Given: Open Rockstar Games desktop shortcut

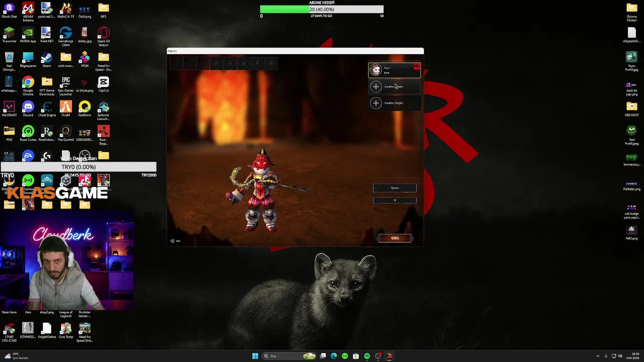Looking at the screenshot, I should coord(85,314).
